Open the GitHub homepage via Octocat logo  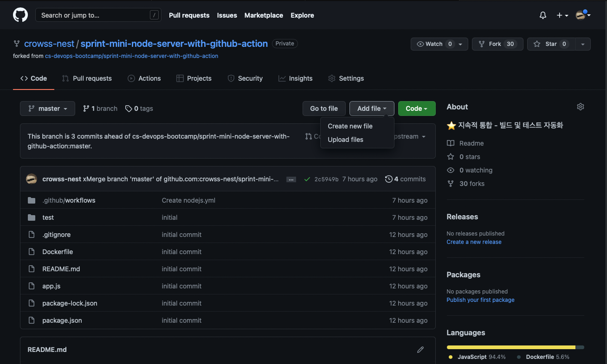tap(20, 15)
